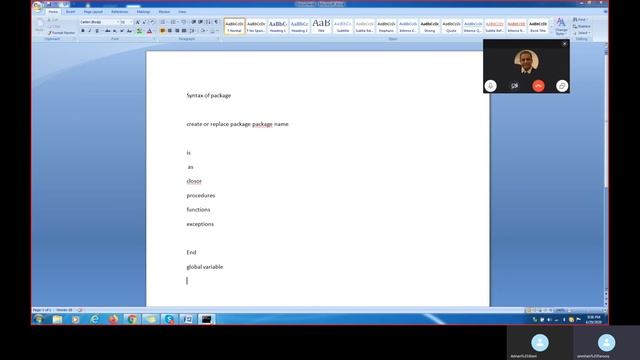Expand the Styles gallery arrow
The image size is (640, 360).
coord(552,33)
